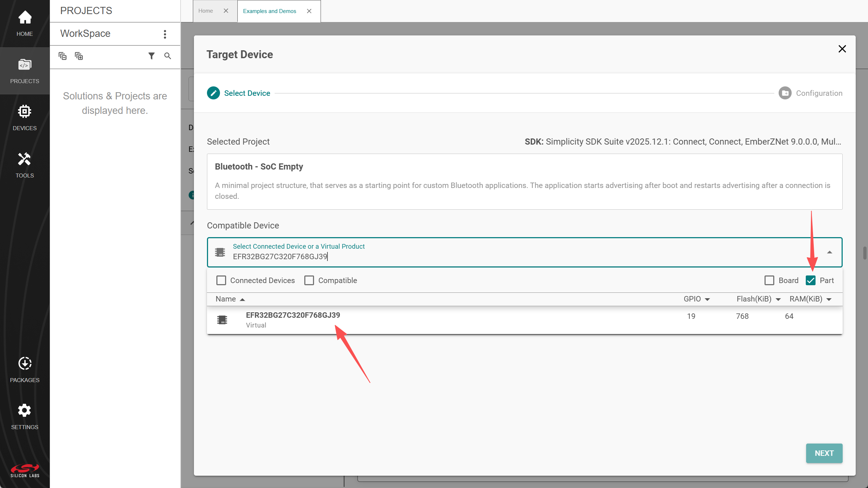
Task: Collapse the device dropdown arrow
Action: (829, 252)
